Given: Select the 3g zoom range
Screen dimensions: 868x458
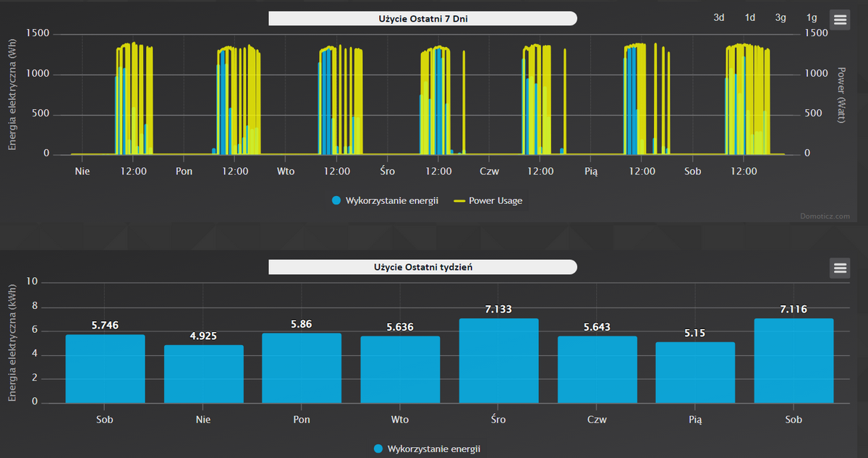Looking at the screenshot, I should [x=780, y=18].
